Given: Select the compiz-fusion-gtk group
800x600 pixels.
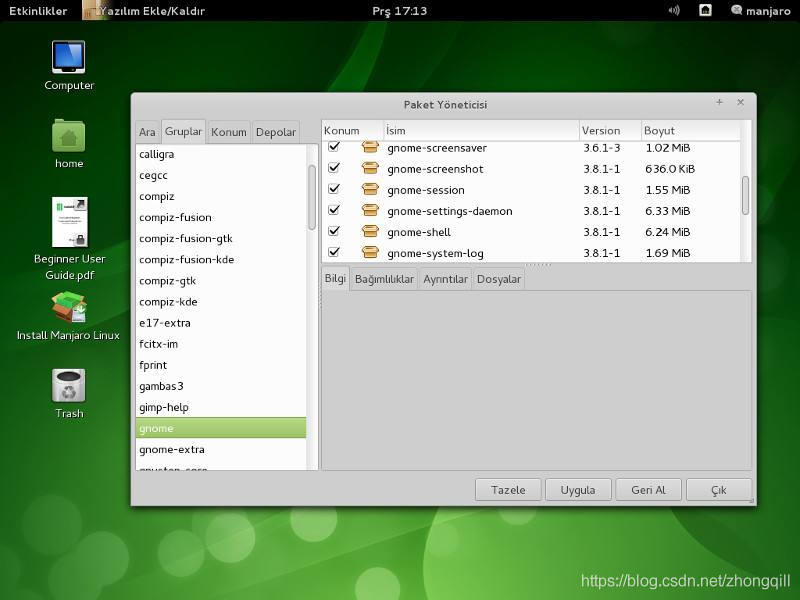Looking at the screenshot, I should pyautogui.click(x=221, y=238).
